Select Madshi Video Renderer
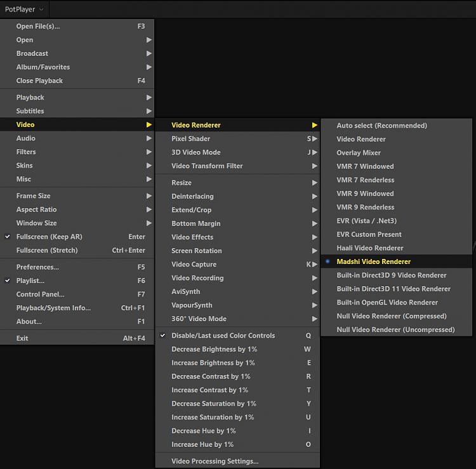This screenshot has height=469, width=476. (x=397, y=261)
